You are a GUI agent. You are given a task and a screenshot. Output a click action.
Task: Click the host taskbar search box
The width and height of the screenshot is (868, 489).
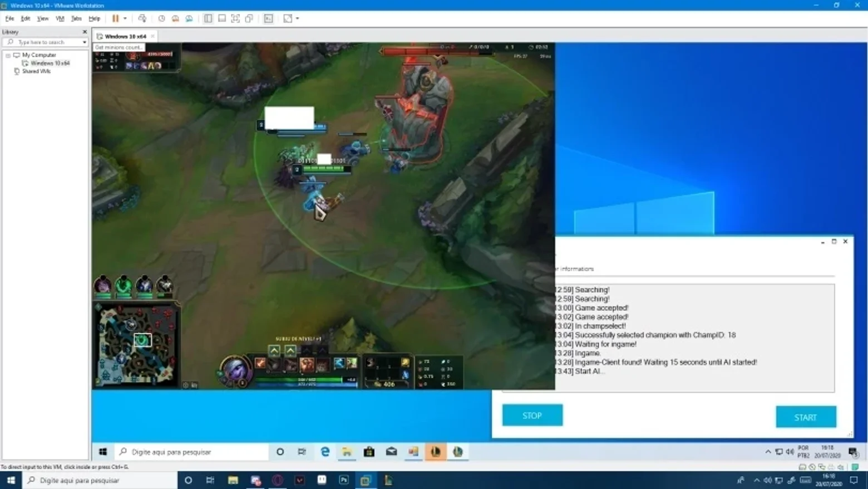[x=100, y=480]
